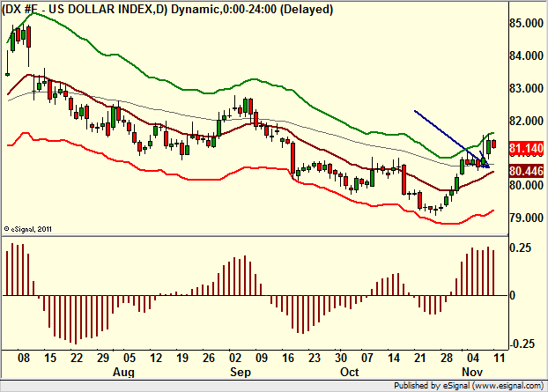548x392 pixels.
Task: Click the Published by eSignal footer text
Action: [x=469, y=386]
